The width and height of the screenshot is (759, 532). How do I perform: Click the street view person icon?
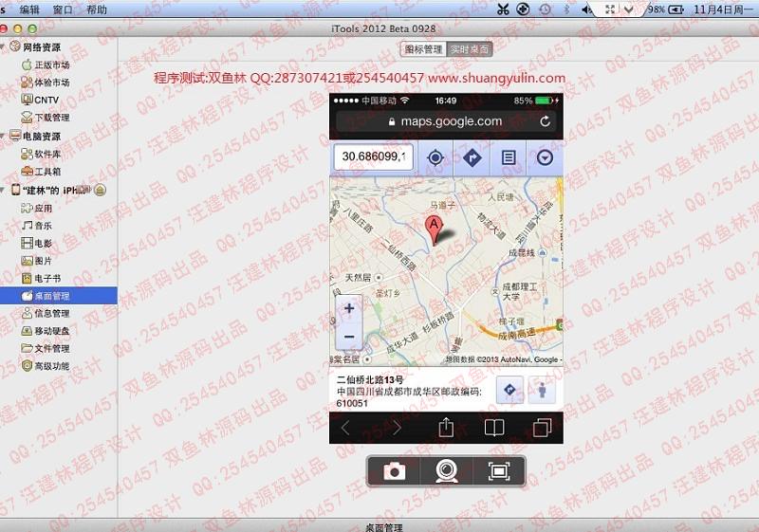point(542,390)
